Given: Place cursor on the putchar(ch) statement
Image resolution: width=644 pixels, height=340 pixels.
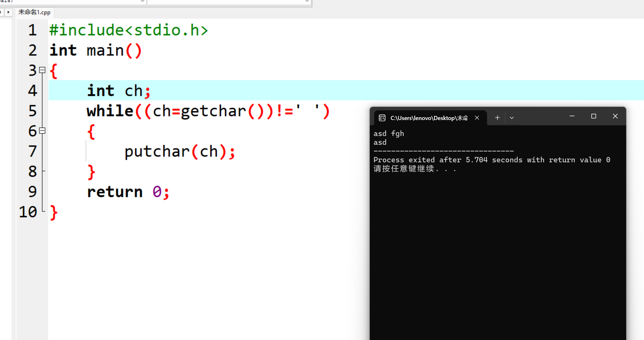Looking at the screenshot, I should coord(179,152).
